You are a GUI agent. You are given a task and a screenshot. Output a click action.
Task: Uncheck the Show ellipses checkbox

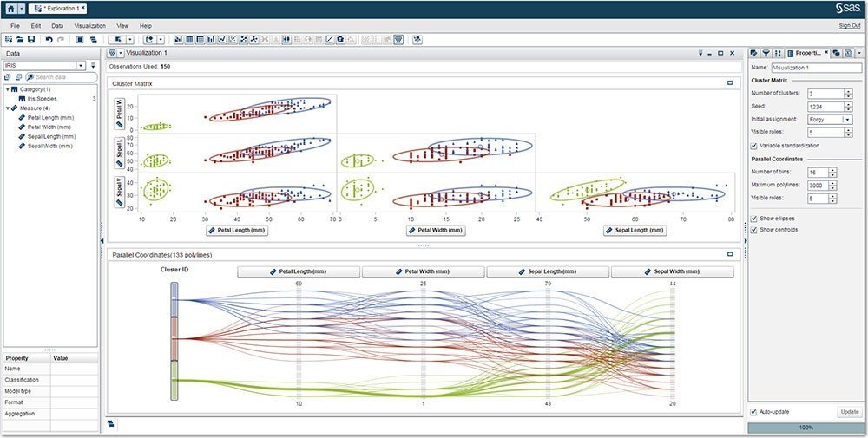(x=754, y=218)
